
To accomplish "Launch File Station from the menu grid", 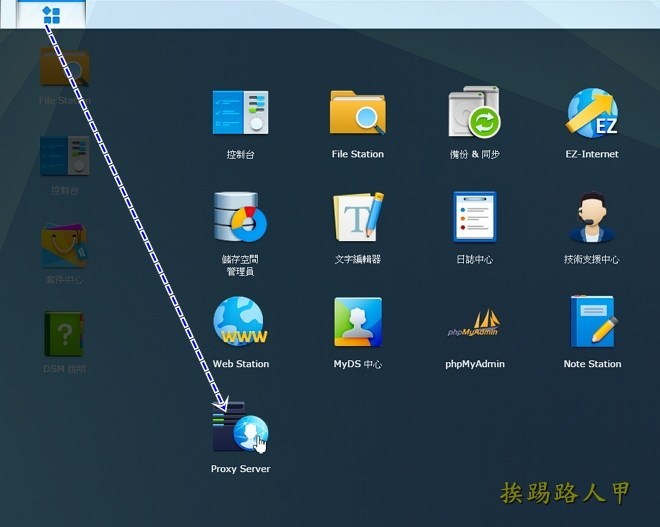I will pyautogui.click(x=357, y=112).
